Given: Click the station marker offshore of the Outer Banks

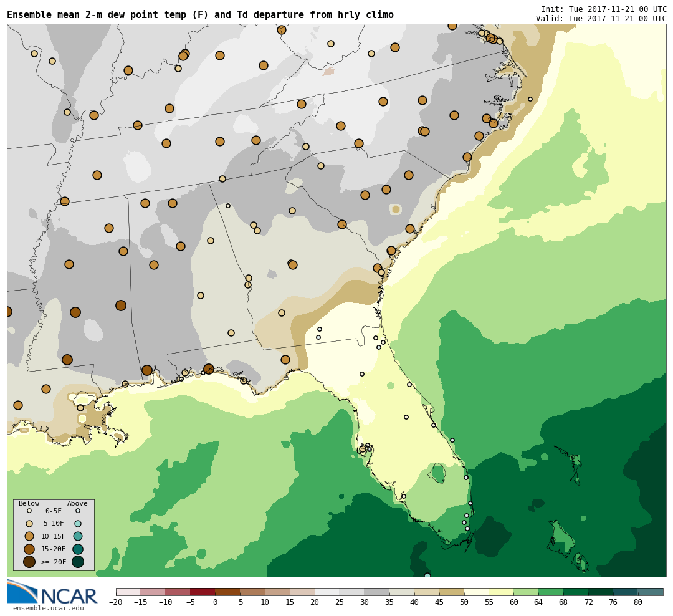Looking at the screenshot, I should [x=530, y=99].
